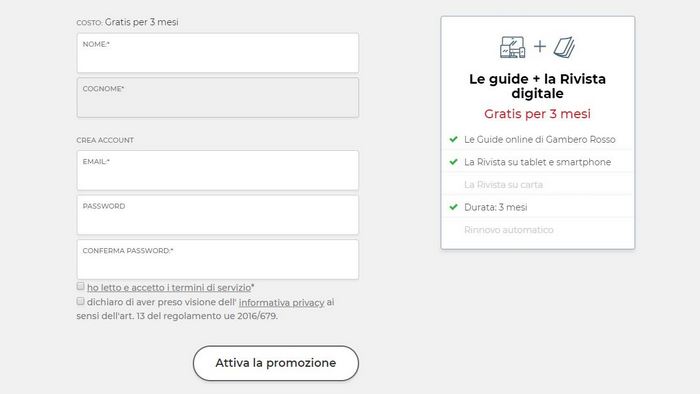
Task: Click the Le guide + la Rivista digitale heading
Action: 538,86
